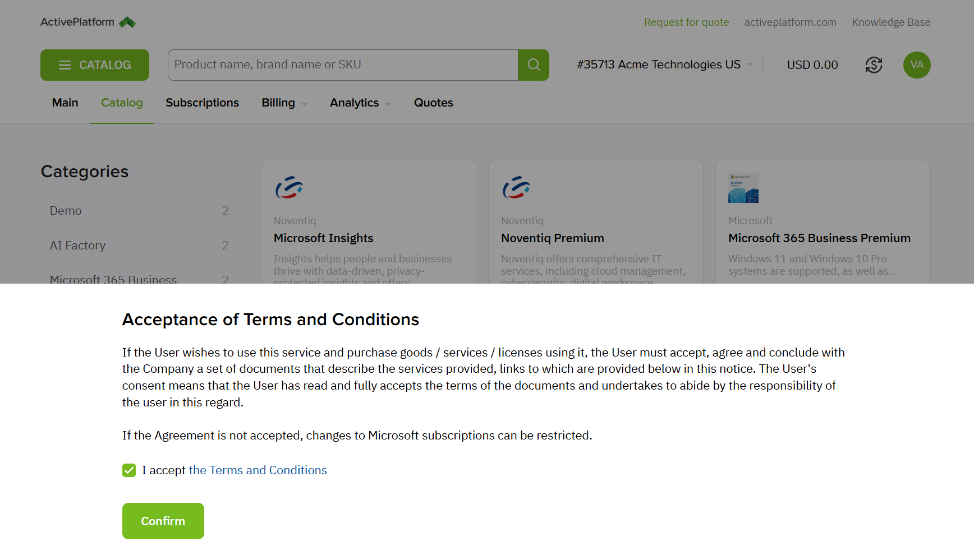Open the VA user avatar menu
The width and height of the screenshot is (974, 560).
tap(917, 65)
